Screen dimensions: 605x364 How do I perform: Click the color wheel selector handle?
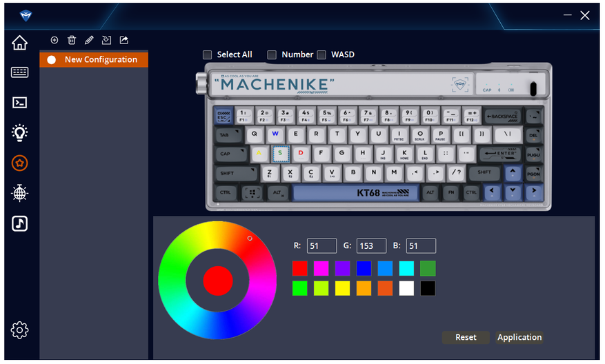(250, 239)
